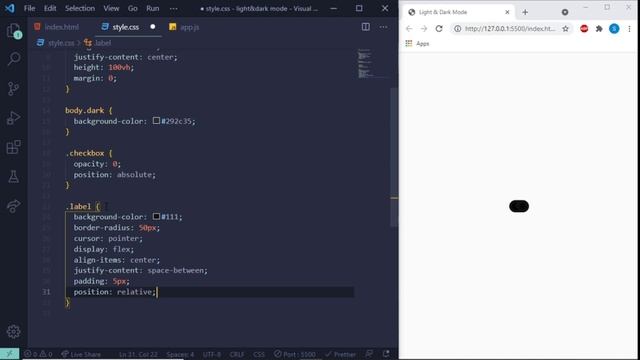
Task: Bookmark this page with the star icon
Action: (565, 29)
